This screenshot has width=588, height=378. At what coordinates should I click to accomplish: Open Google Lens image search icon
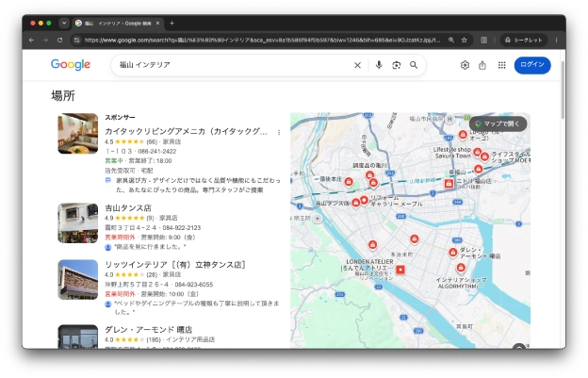click(397, 65)
